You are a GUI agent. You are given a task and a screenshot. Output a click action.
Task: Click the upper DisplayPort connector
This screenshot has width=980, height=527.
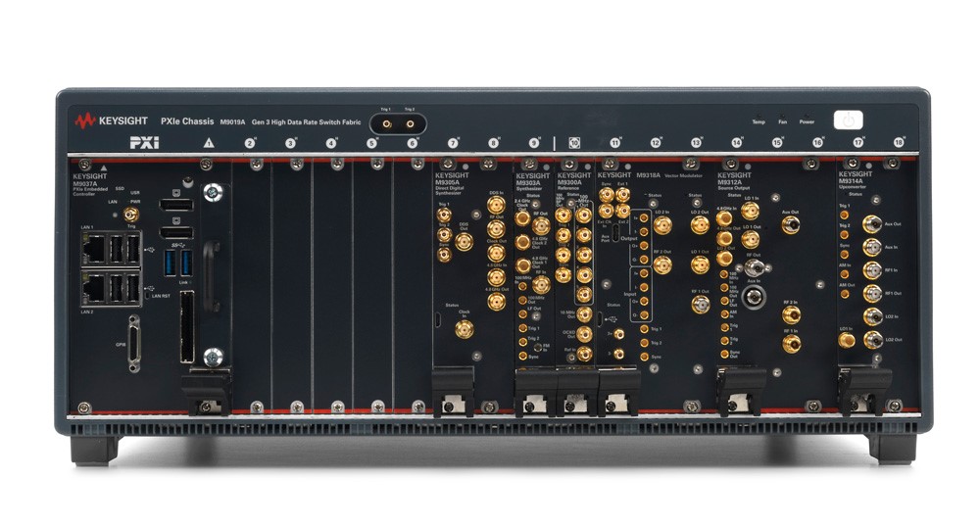176,205
